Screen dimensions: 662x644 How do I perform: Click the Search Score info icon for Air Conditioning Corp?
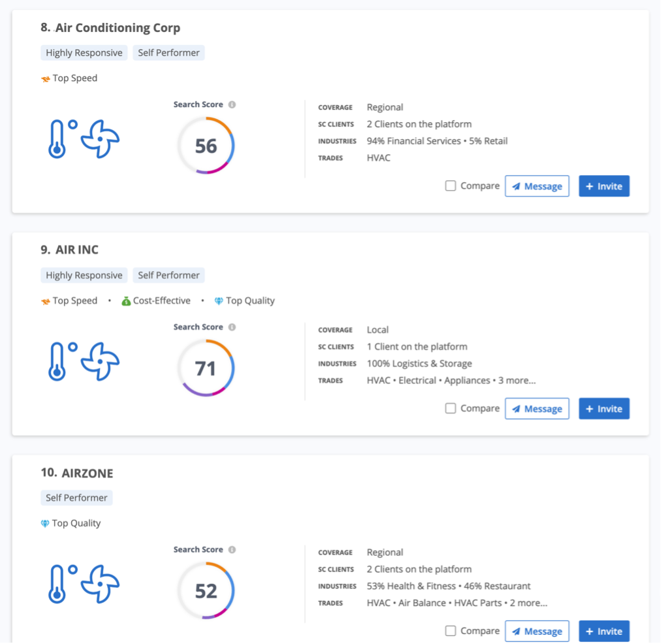click(x=232, y=104)
